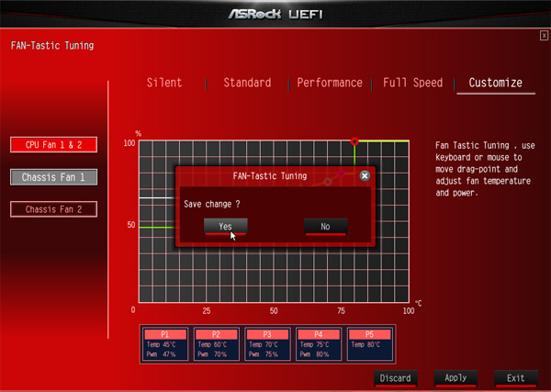The image size is (551, 392).
Task: Select the P1 point panel
Action: click(165, 344)
